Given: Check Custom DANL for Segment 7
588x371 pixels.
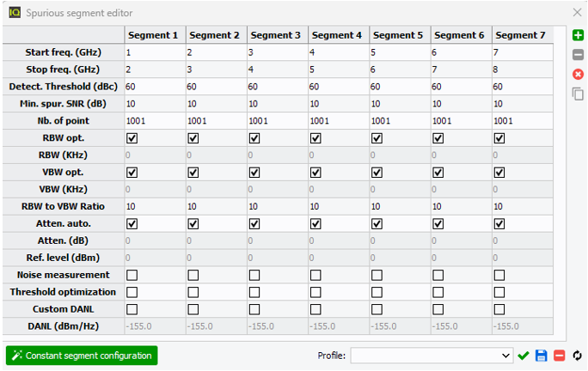Looking at the screenshot, I should (x=499, y=309).
